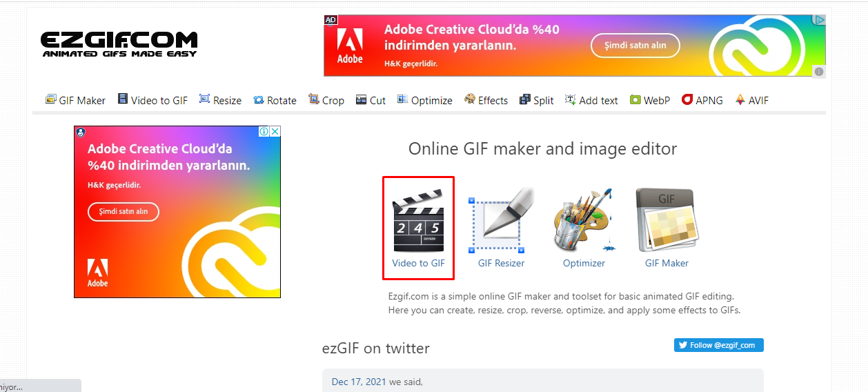Click the Video to GIF caption link
Viewport: 868px width, 392px height.
pos(419,263)
